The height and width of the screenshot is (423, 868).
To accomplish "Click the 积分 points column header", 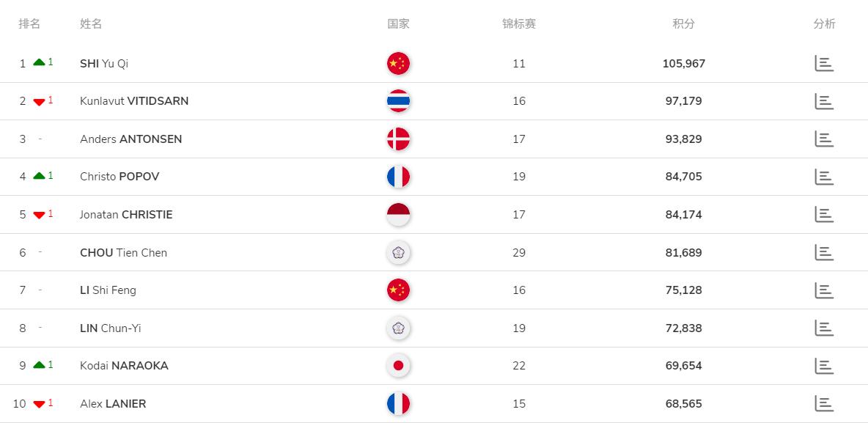I will tap(683, 23).
